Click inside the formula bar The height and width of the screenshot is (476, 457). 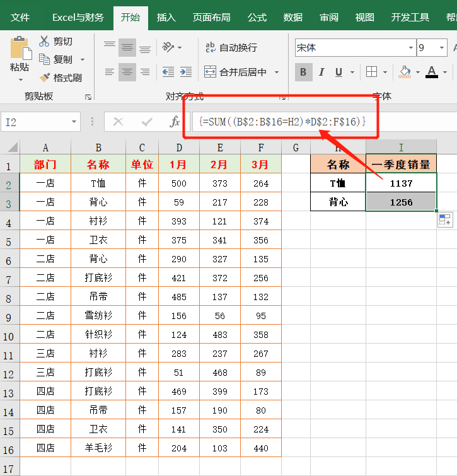point(325,122)
